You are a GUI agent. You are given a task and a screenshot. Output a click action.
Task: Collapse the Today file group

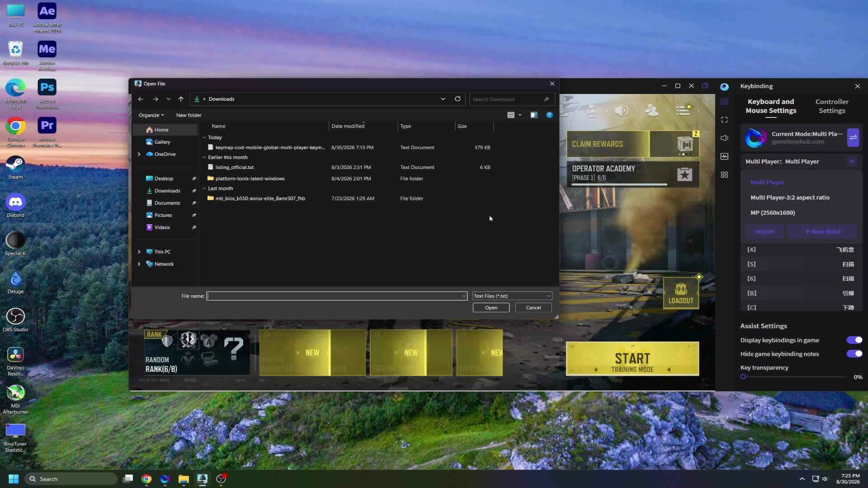coord(204,137)
